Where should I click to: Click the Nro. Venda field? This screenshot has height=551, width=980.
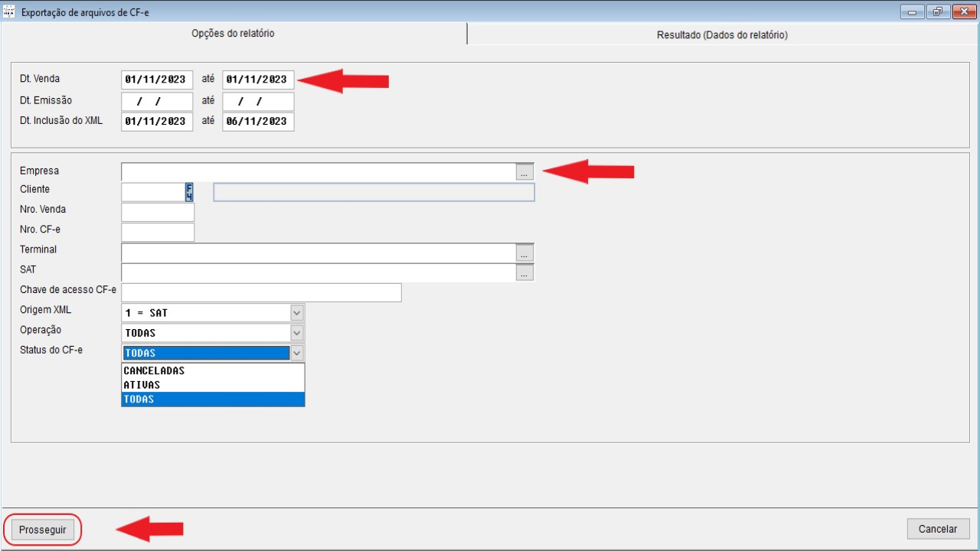tap(158, 212)
